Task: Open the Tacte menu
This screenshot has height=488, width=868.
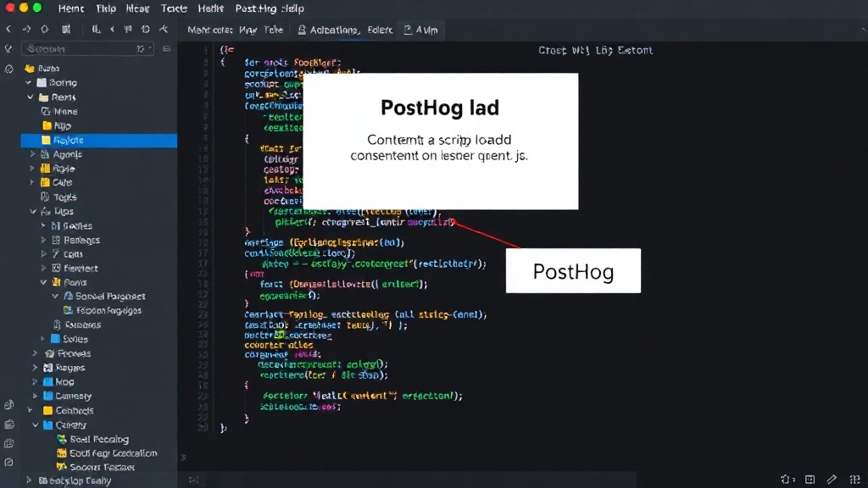Action: (174, 8)
